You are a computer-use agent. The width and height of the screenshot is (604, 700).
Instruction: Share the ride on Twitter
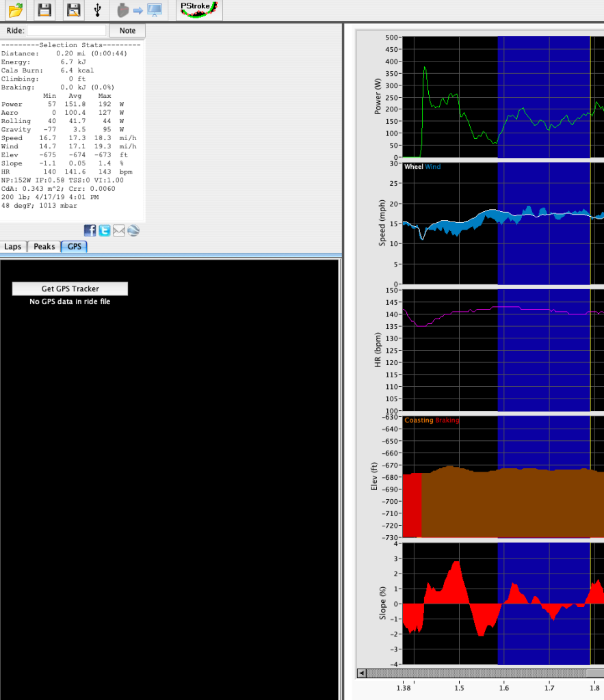point(104,230)
